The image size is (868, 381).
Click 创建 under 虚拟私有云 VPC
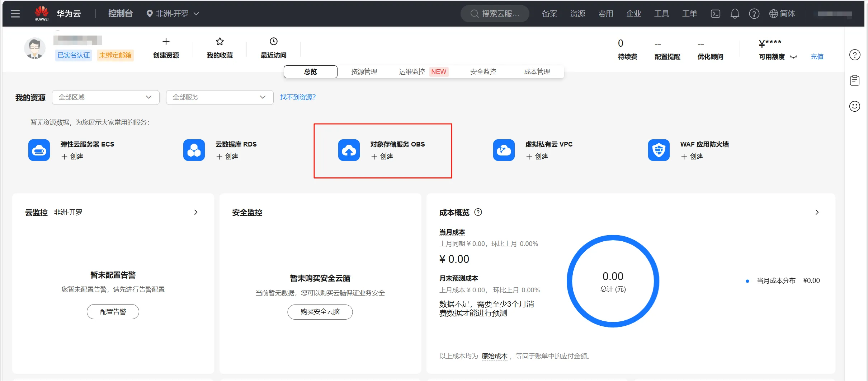coord(537,157)
